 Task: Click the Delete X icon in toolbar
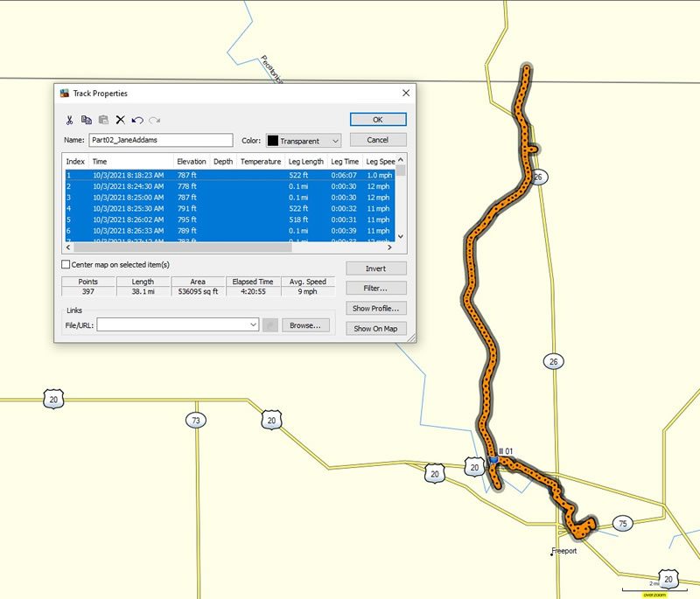click(x=120, y=120)
